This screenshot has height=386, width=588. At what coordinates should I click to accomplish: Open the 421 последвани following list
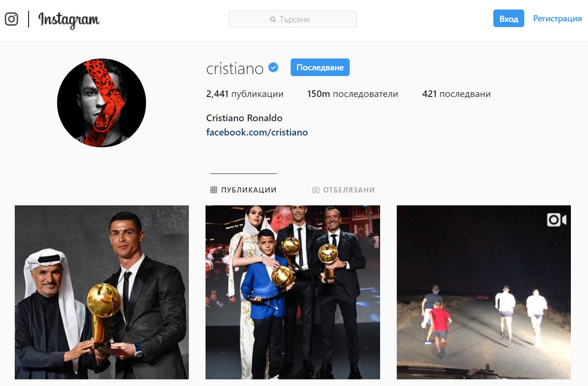(456, 94)
